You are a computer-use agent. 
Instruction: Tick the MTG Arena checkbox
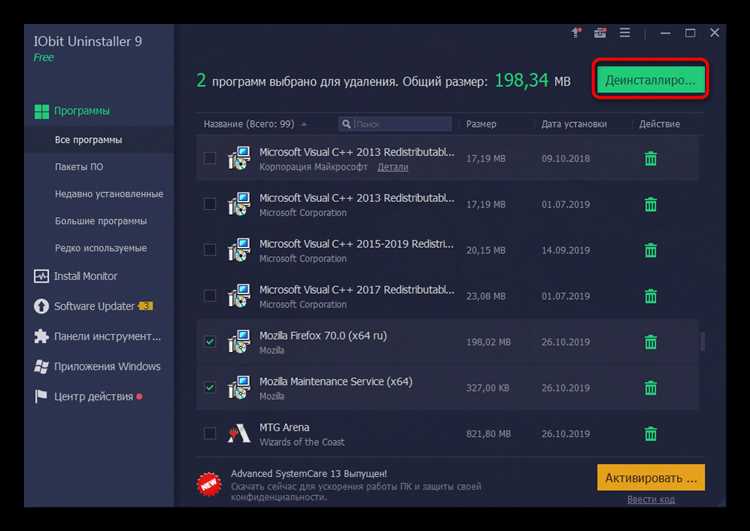[x=210, y=434]
